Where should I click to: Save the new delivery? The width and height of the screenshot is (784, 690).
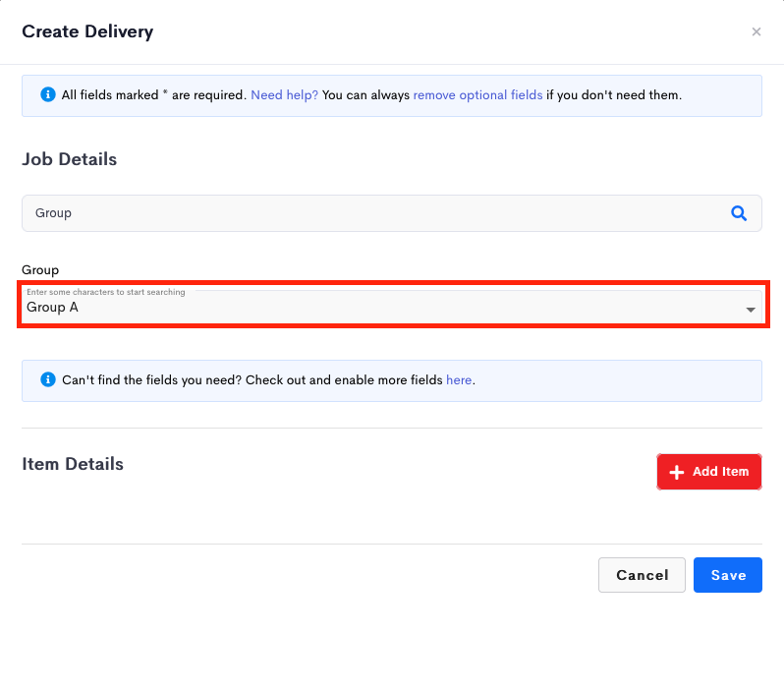point(727,575)
